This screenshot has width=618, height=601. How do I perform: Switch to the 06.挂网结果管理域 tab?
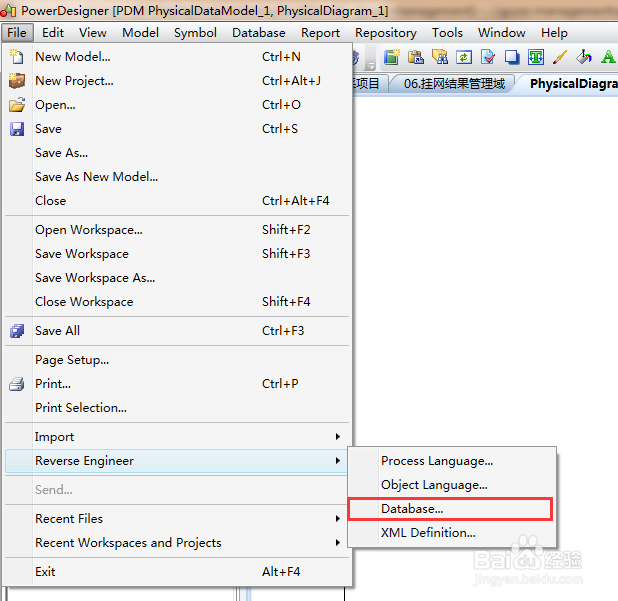[454, 84]
